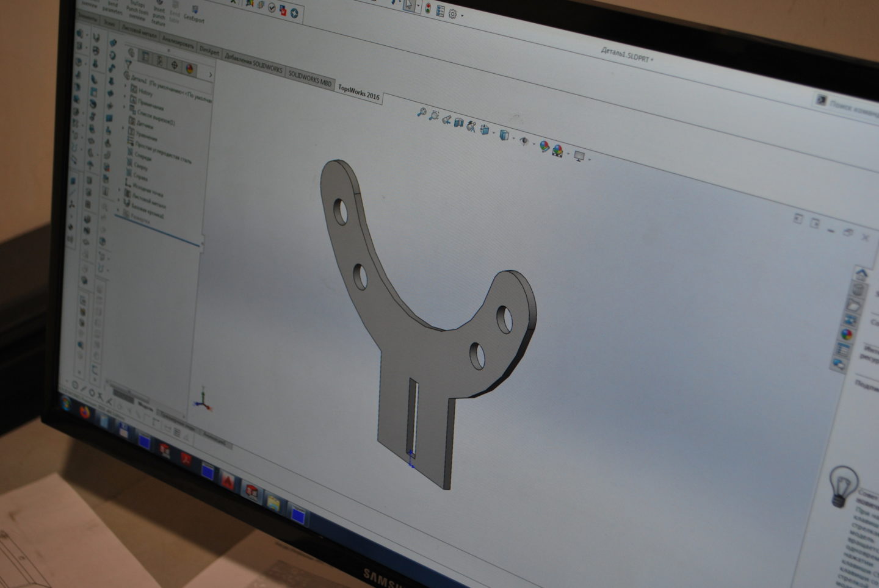Click the Previous View icon

[x=446, y=120]
